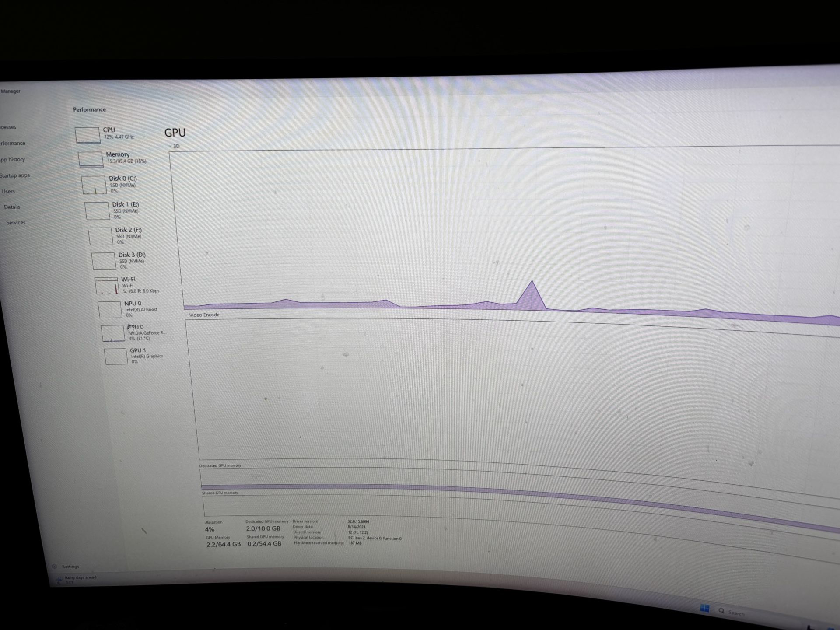This screenshot has height=630, width=840.
Task: Open the Services page
Action: coord(16,222)
